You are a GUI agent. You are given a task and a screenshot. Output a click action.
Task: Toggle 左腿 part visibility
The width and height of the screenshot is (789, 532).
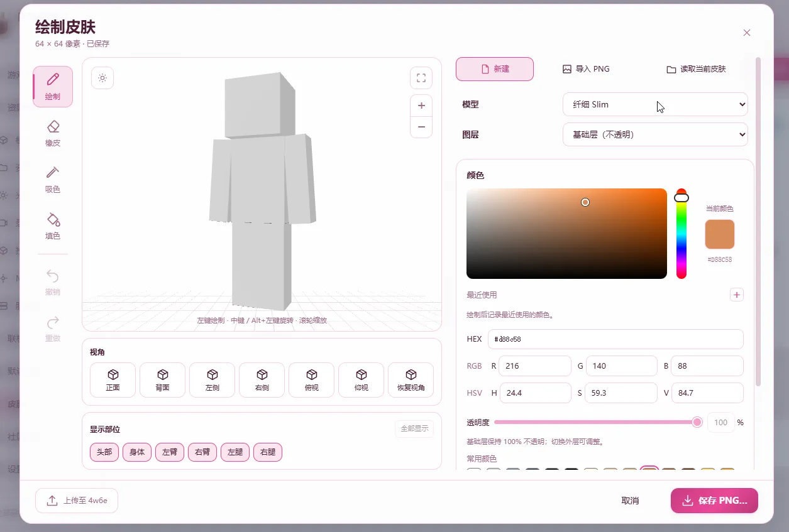235,452
